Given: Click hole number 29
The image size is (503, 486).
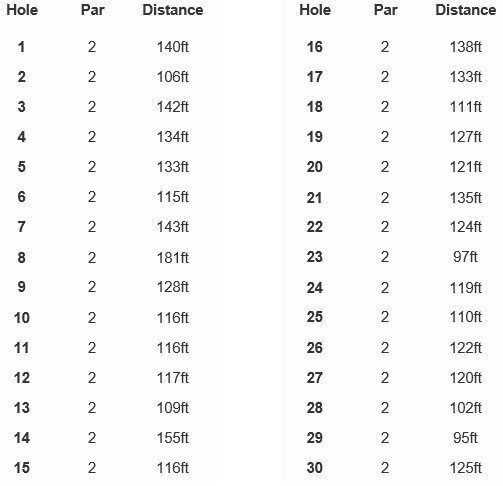Looking at the screenshot, I should coord(314,438).
